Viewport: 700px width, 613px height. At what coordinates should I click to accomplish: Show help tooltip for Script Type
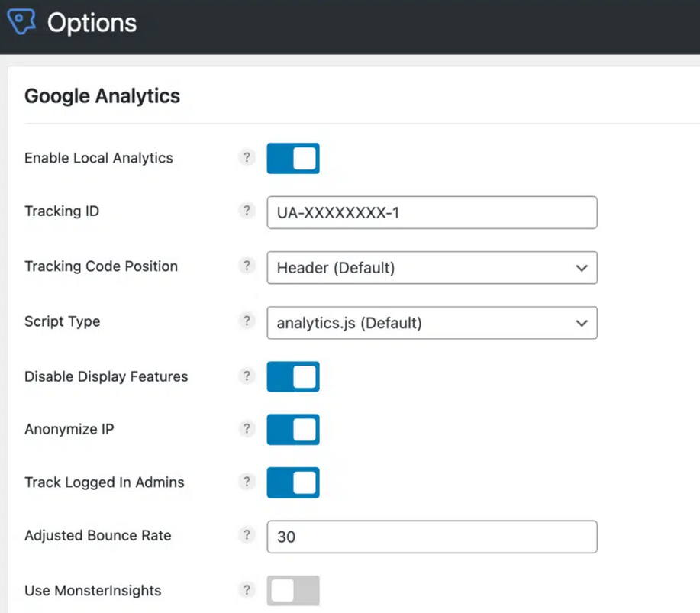(247, 321)
